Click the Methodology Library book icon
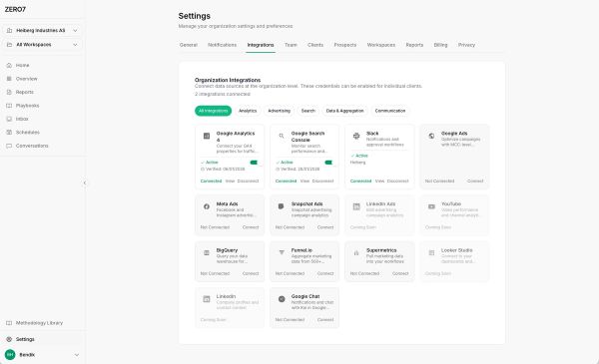 click(x=9, y=323)
